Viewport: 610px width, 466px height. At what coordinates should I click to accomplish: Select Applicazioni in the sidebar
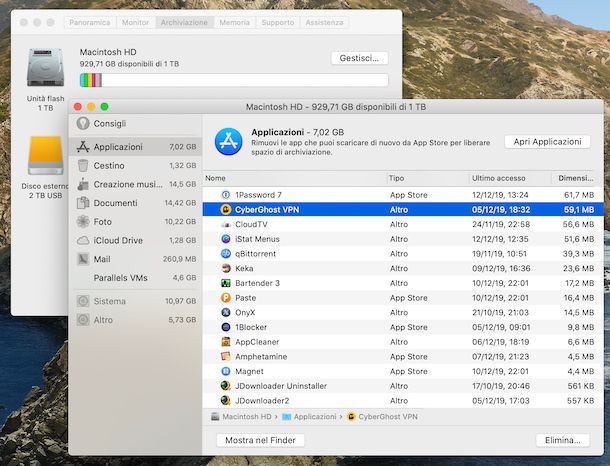pyautogui.click(x=135, y=147)
